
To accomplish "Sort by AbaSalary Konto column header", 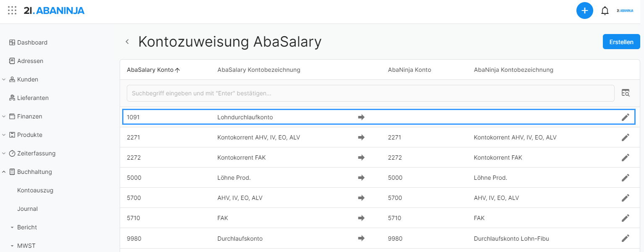I will [x=150, y=70].
